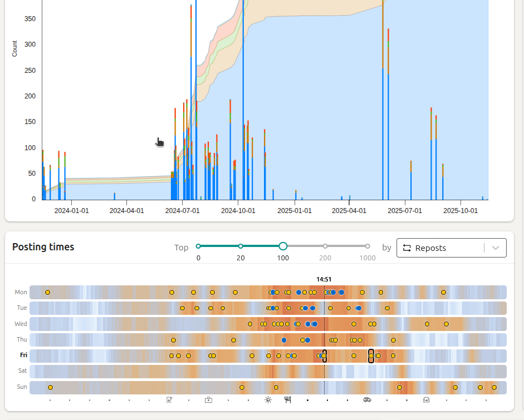Viewport: 524px width, 420px height.
Task: Click the 14:51 time marker label
Action: point(324,279)
